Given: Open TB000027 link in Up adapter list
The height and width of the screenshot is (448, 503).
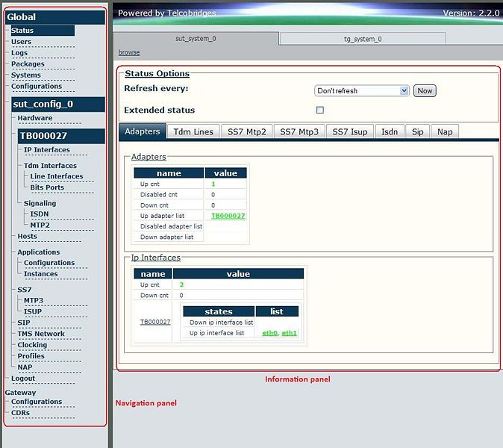Looking at the screenshot, I should [x=228, y=216].
